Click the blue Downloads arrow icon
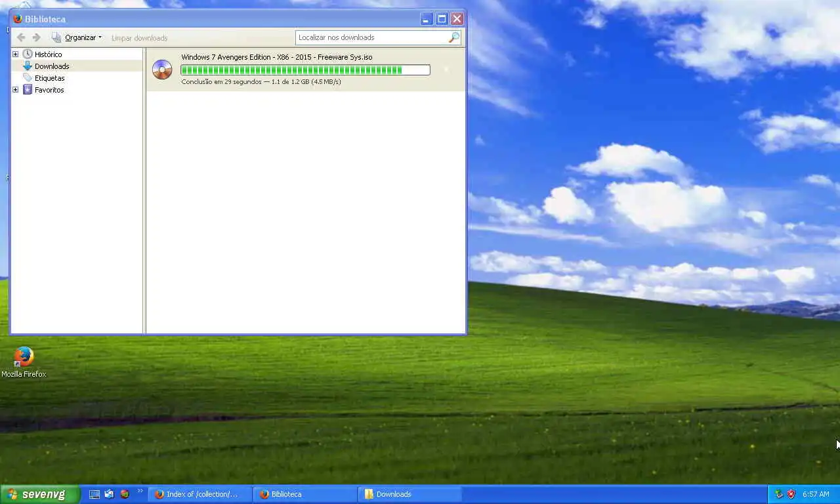Image resolution: width=840 pixels, height=504 pixels. (28, 66)
